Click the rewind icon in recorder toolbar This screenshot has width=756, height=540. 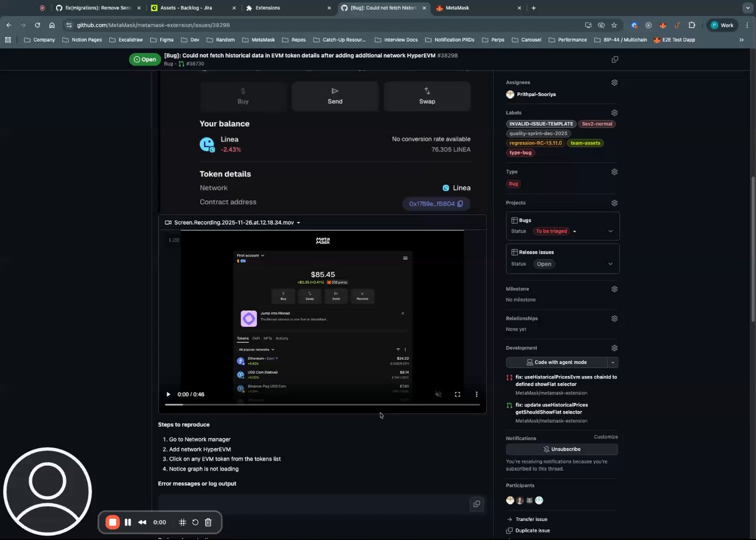(142, 522)
